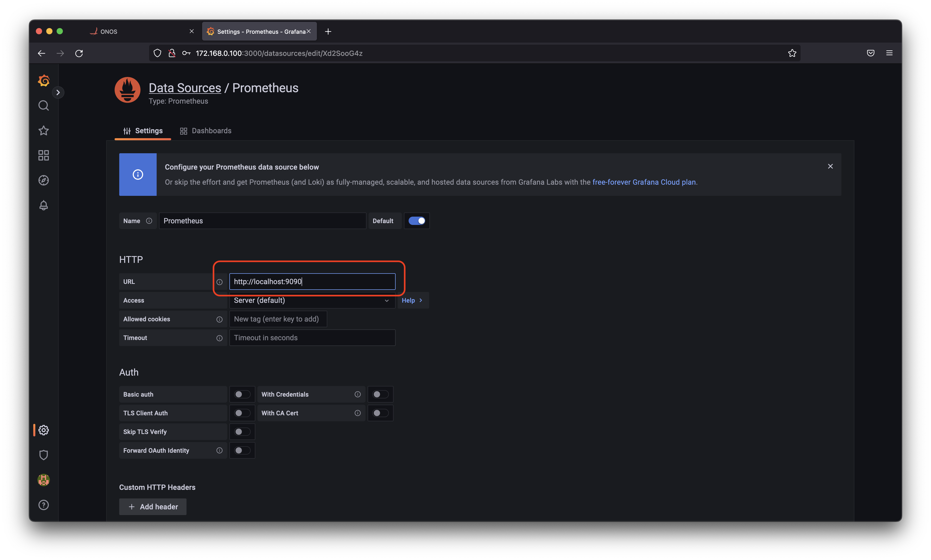This screenshot has width=931, height=560.
Task: Enable the Skip TLS Verify switch
Action: coord(242,432)
